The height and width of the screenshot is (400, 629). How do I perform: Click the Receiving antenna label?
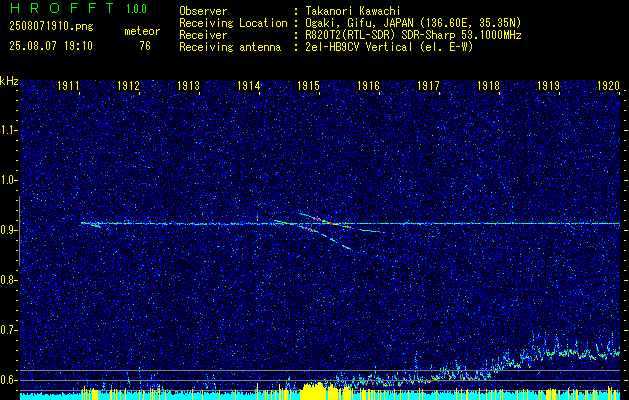click(x=230, y=47)
